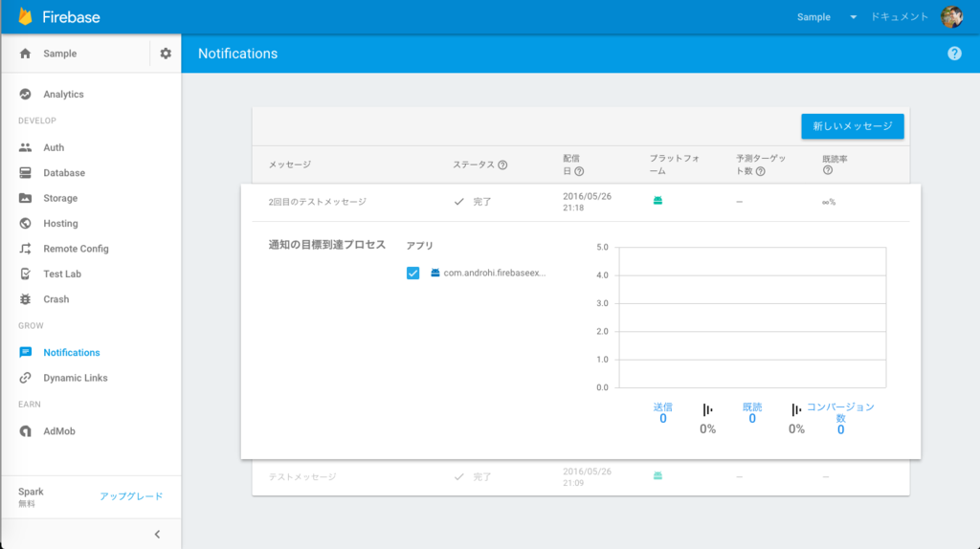Viewport: 980px width, 549px height.
Task: Click the ステータス help icon
Action: click(502, 165)
